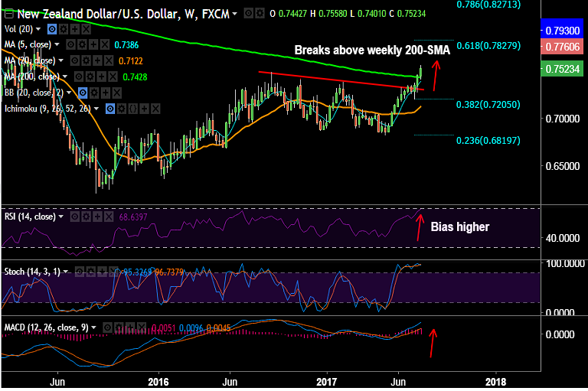Open Ichimoku source code braces icon

point(132,109)
